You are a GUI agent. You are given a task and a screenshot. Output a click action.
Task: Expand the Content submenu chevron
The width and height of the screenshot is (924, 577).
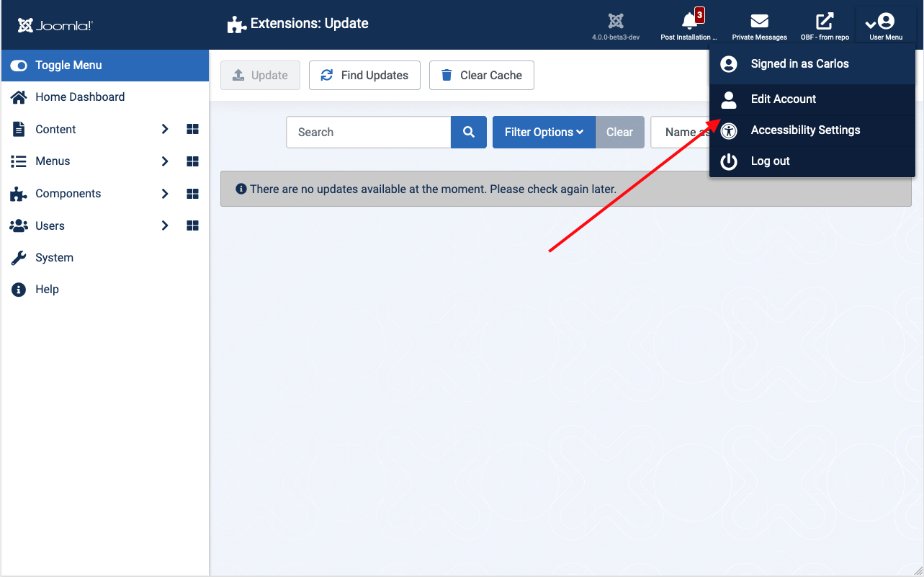pos(165,130)
